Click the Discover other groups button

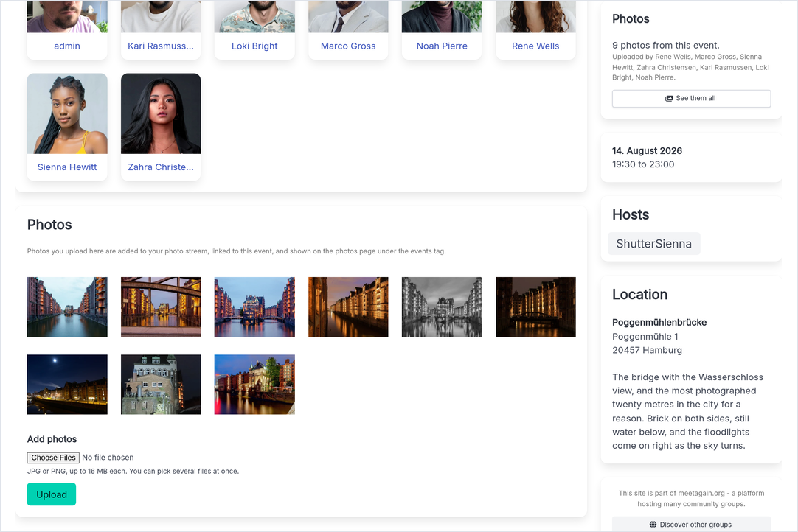pyautogui.click(x=691, y=524)
